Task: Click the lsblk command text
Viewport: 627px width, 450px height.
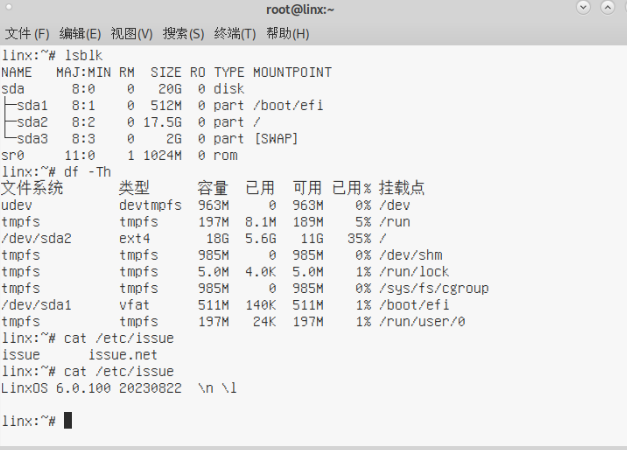Action: coord(84,55)
